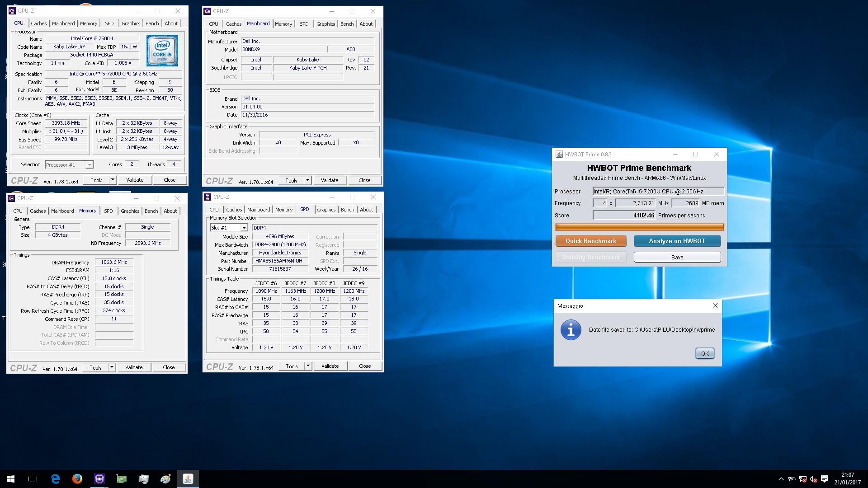The image size is (868, 488).
Task: Select the Java HWBOT Prime taskbar icon
Action: [x=188, y=479]
